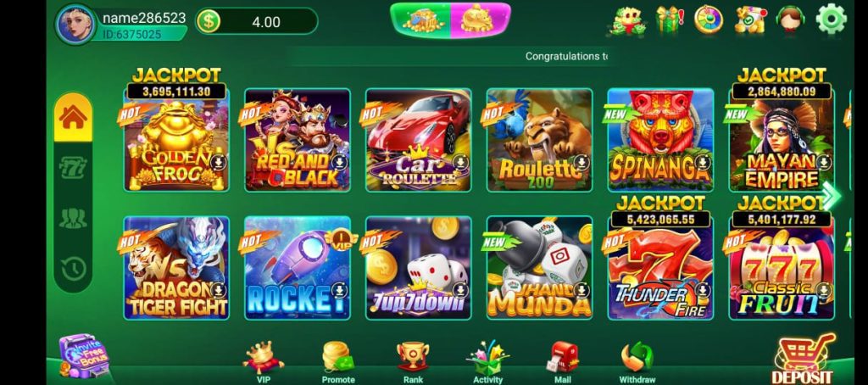Download the Golden Frog game

tap(220, 162)
